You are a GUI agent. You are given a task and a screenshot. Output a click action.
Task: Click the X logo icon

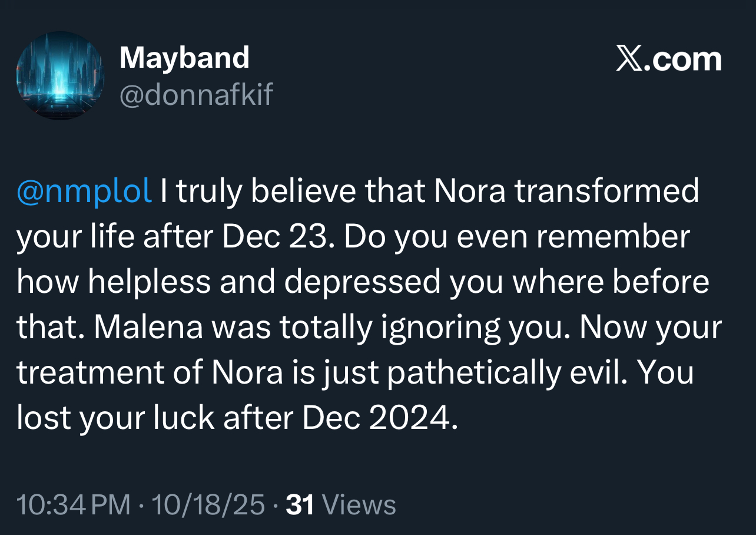[629, 60]
